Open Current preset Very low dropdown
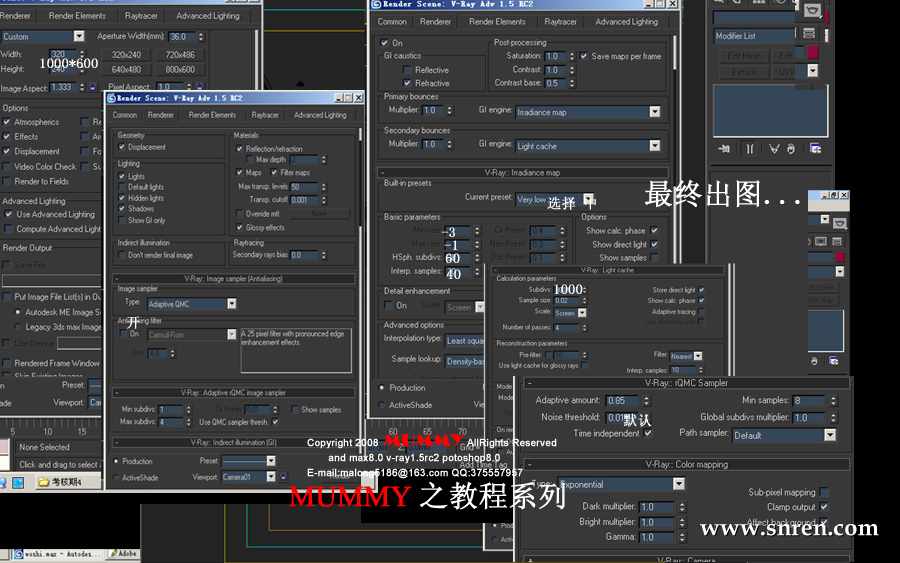The image size is (900, 563). 554,199
